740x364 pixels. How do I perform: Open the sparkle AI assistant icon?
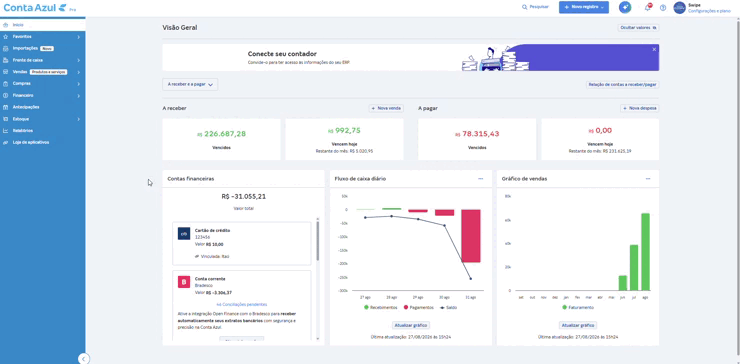[x=625, y=7]
